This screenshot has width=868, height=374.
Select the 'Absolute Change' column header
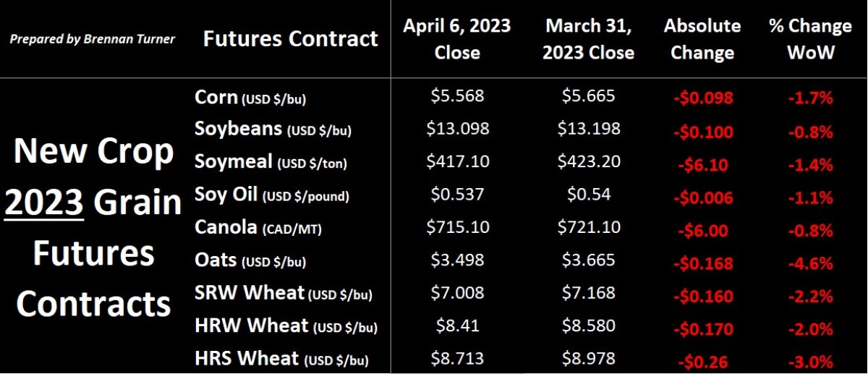pyautogui.click(x=702, y=39)
